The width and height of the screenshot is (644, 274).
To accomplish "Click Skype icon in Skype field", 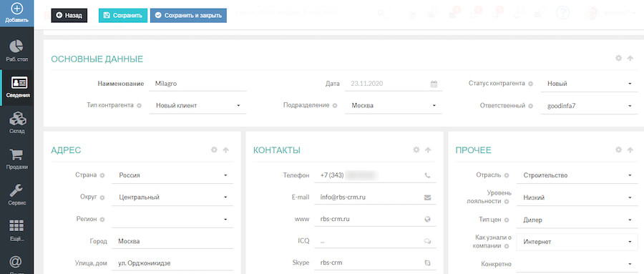I will tap(428, 263).
